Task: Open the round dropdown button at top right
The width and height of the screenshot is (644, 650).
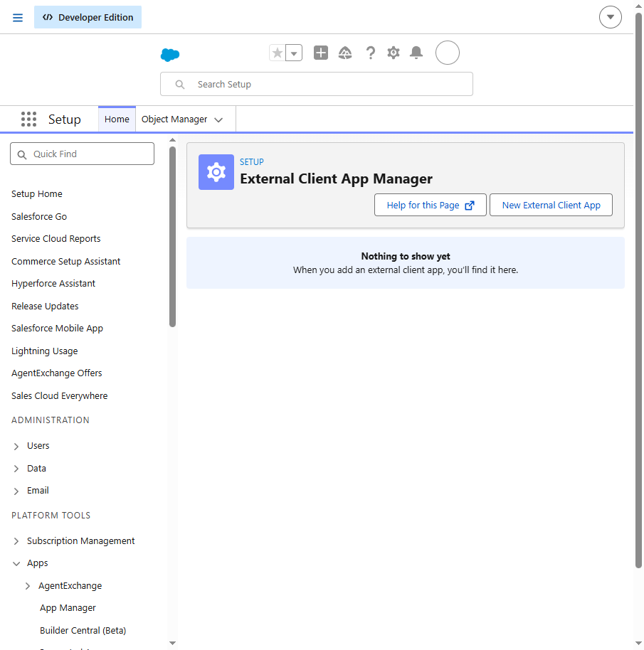Action: pos(610,17)
